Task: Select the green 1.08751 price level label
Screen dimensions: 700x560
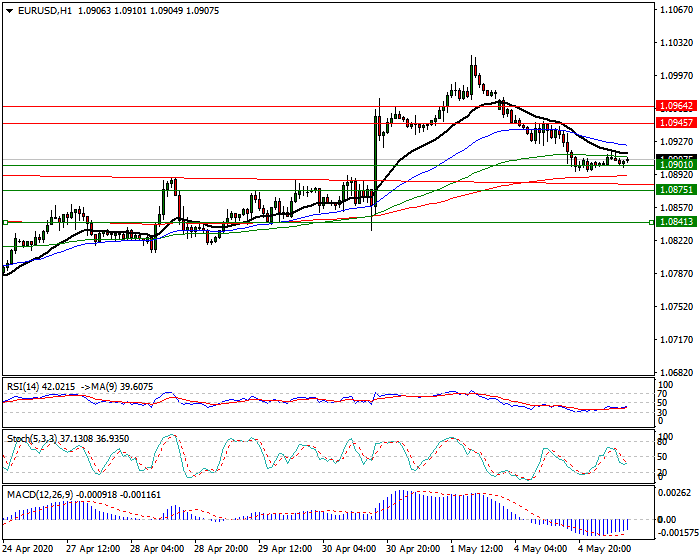Action: (676, 190)
